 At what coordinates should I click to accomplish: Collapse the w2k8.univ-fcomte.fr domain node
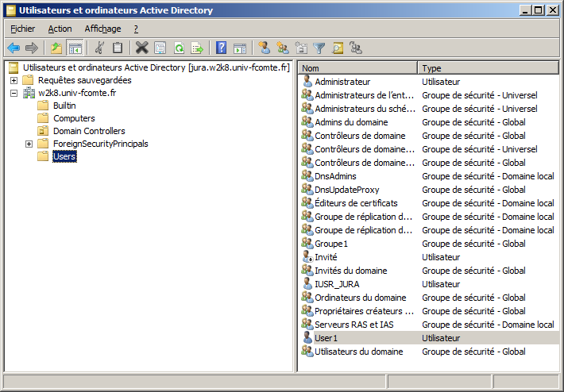click(x=14, y=93)
